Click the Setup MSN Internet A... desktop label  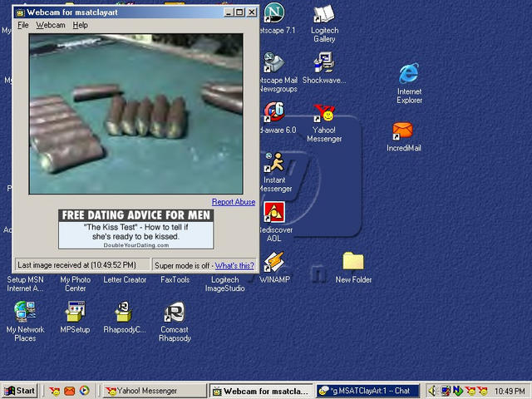tap(25, 284)
